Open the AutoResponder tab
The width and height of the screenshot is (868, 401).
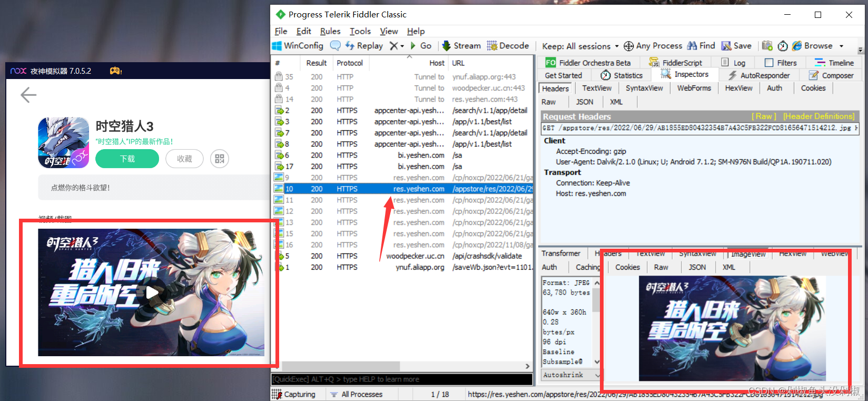(759, 75)
